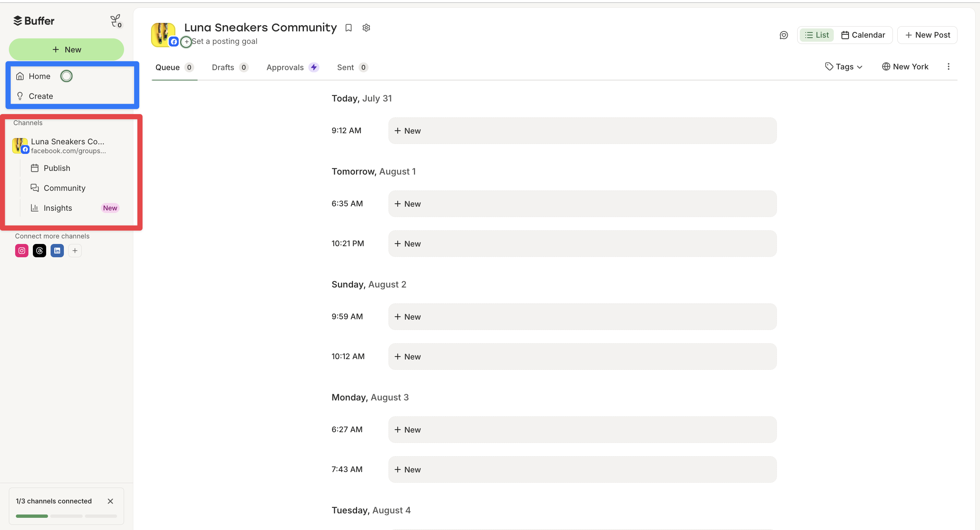The height and width of the screenshot is (530, 980).
Task: Click plus icon to set posting goal
Action: (186, 41)
